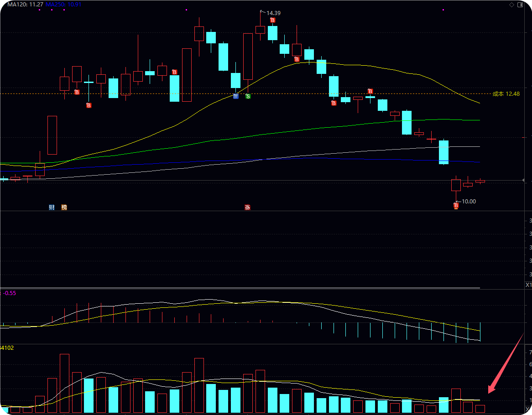Click the B marker beside 14.39 high

pyautogui.click(x=272, y=21)
